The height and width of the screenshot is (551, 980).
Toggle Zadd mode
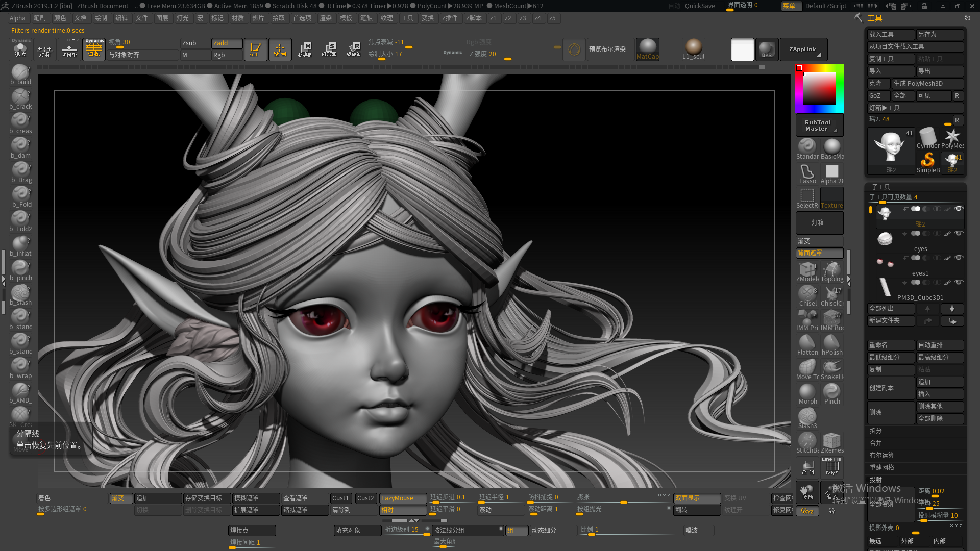(x=227, y=43)
